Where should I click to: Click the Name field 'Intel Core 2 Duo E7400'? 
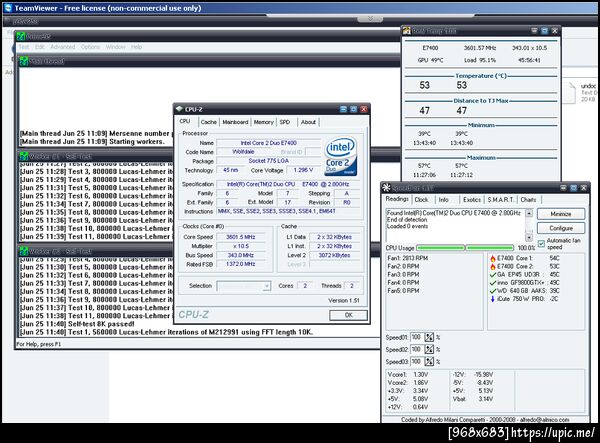[269, 143]
